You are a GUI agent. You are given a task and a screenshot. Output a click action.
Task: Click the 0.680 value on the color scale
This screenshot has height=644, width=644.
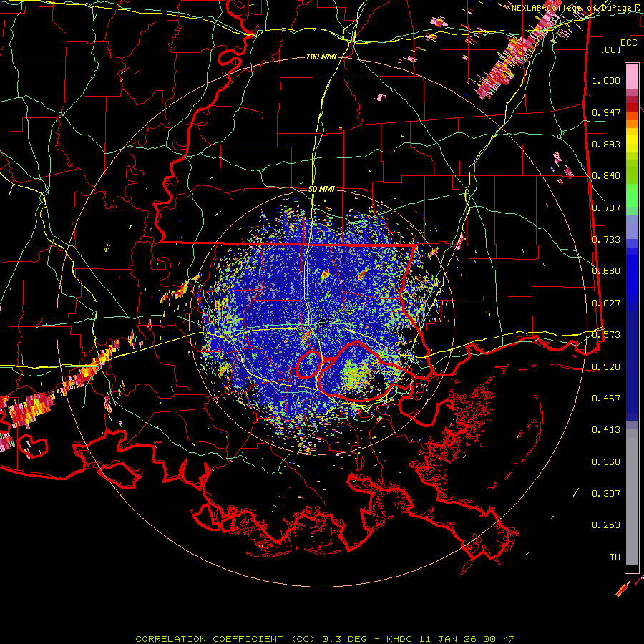pyautogui.click(x=606, y=271)
